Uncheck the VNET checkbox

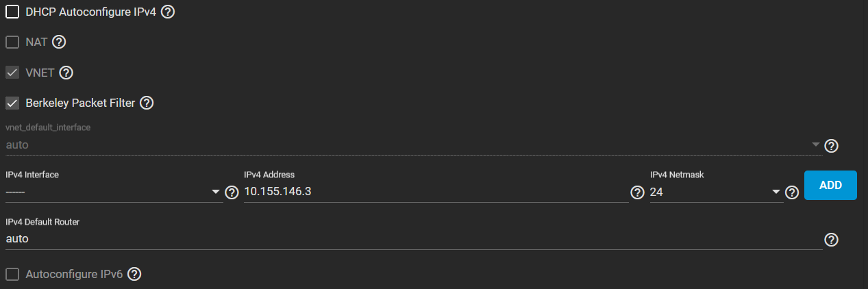point(12,73)
